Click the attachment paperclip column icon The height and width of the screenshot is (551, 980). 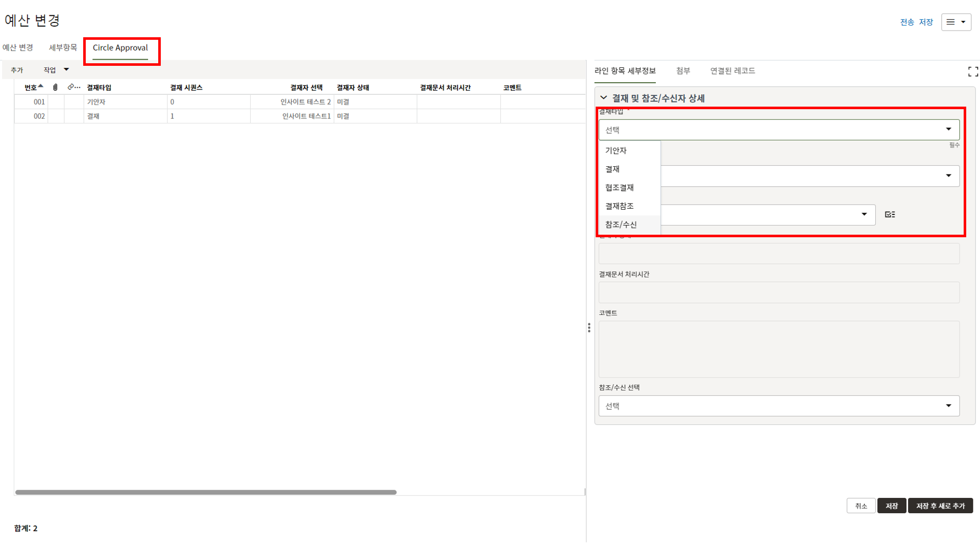point(56,87)
